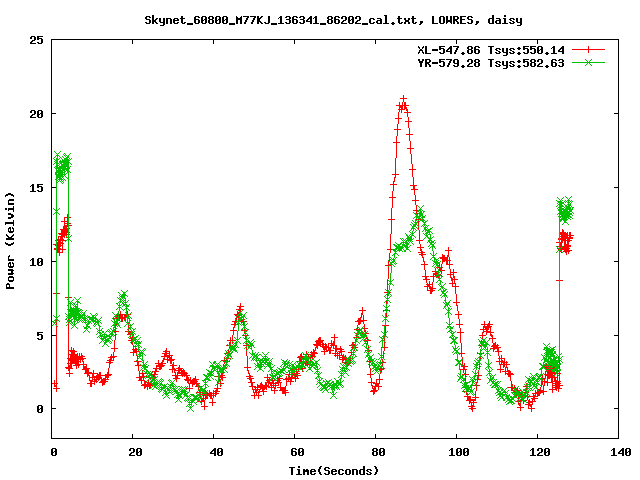
Task: Select the YR-579.28 Tsys:582.63 legend entry
Action: point(491,63)
